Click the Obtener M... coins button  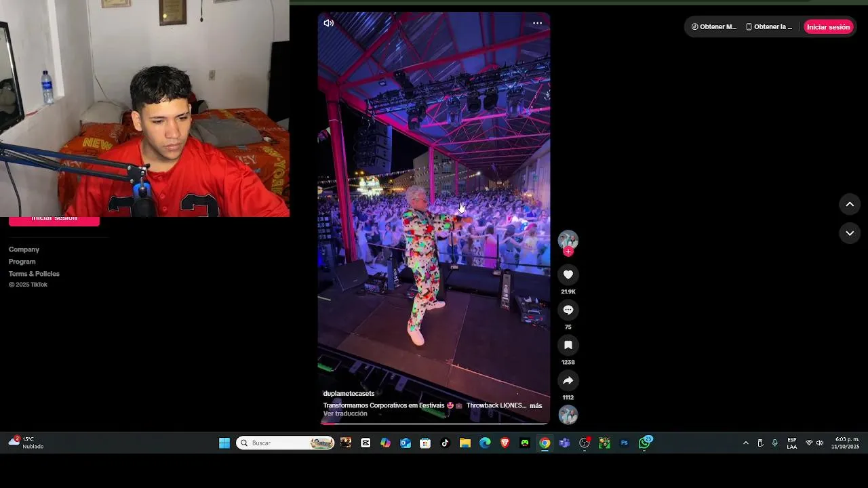[x=714, y=27]
